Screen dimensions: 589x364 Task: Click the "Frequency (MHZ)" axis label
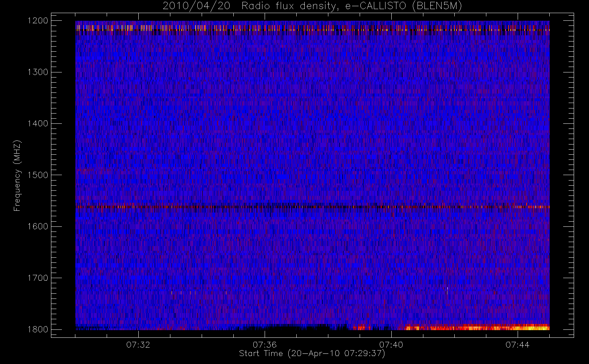[x=17, y=175]
